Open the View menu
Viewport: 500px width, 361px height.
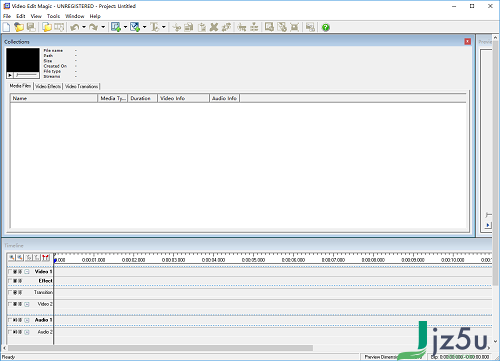[x=36, y=16]
